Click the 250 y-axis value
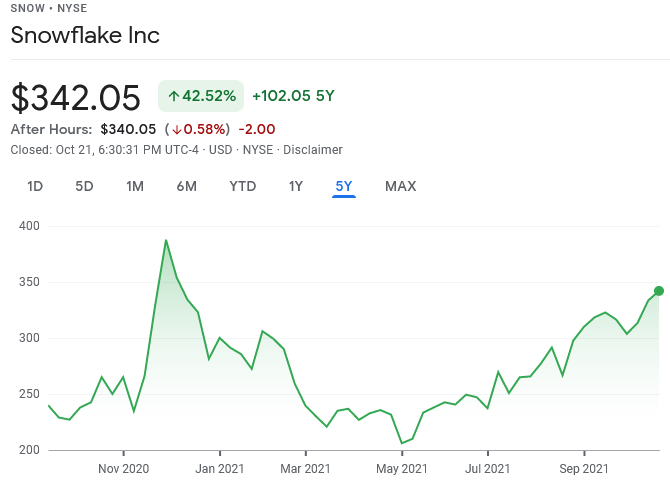The width and height of the screenshot is (670, 492). [x=29, y=394]
